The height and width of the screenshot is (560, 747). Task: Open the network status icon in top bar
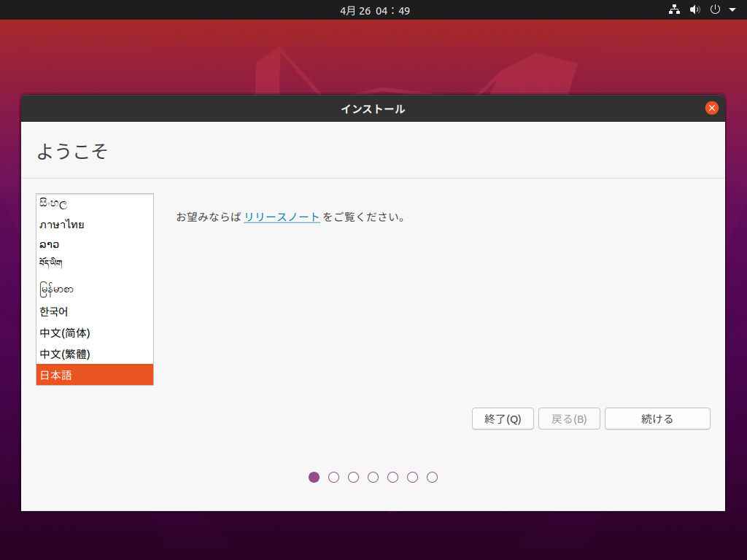click(x=674, y=9)
